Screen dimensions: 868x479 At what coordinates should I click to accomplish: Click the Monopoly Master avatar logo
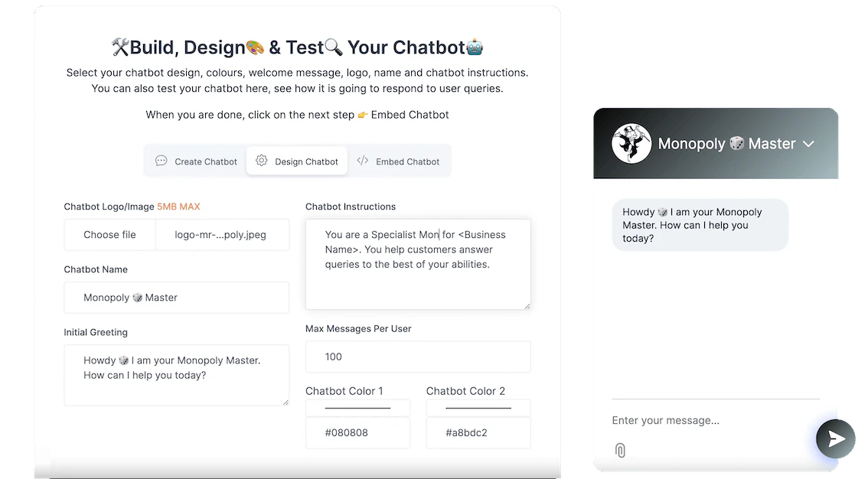(631, 143)
